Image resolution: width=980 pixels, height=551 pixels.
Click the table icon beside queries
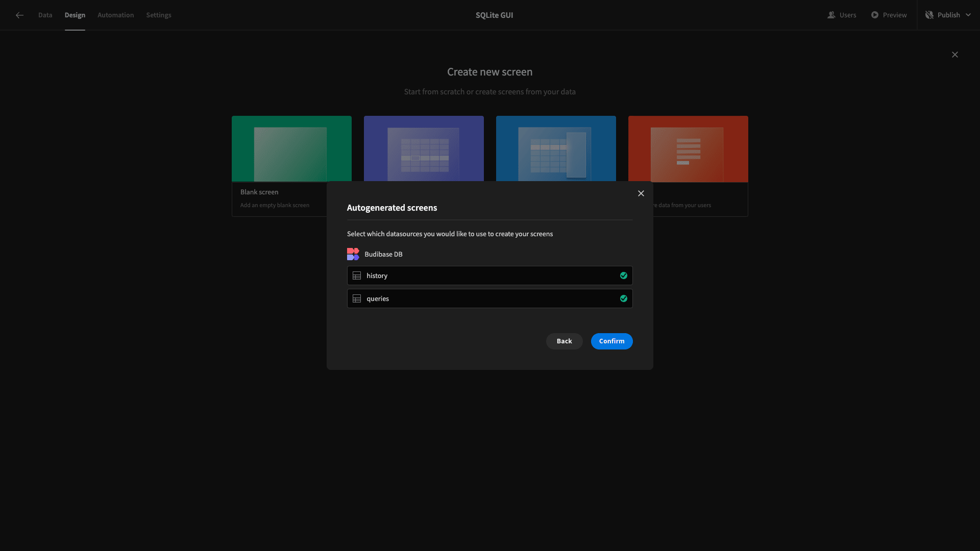click(357, 299)
